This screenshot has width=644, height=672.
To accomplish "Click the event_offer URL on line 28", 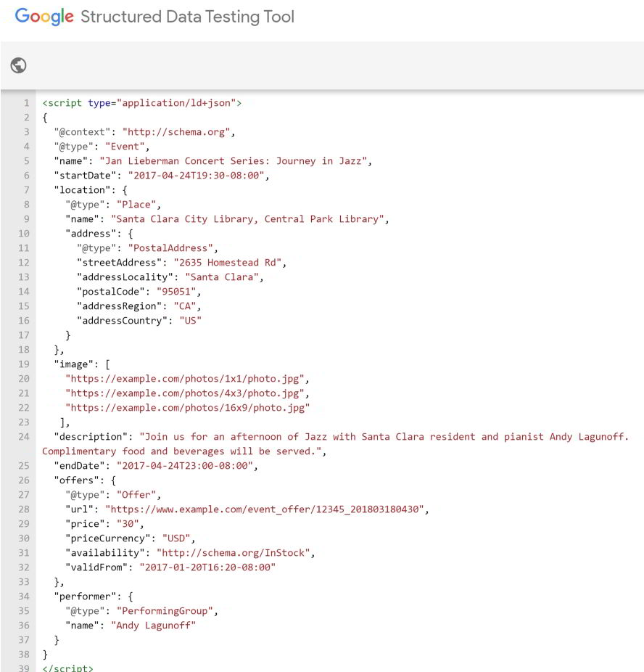I will 265,509.
